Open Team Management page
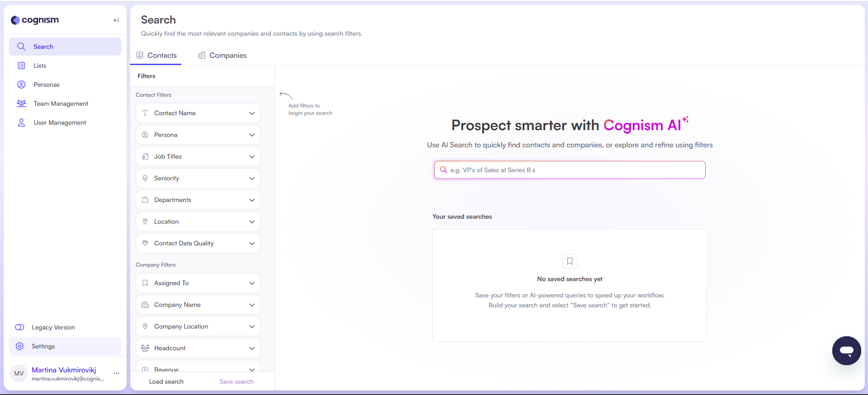 61,103
